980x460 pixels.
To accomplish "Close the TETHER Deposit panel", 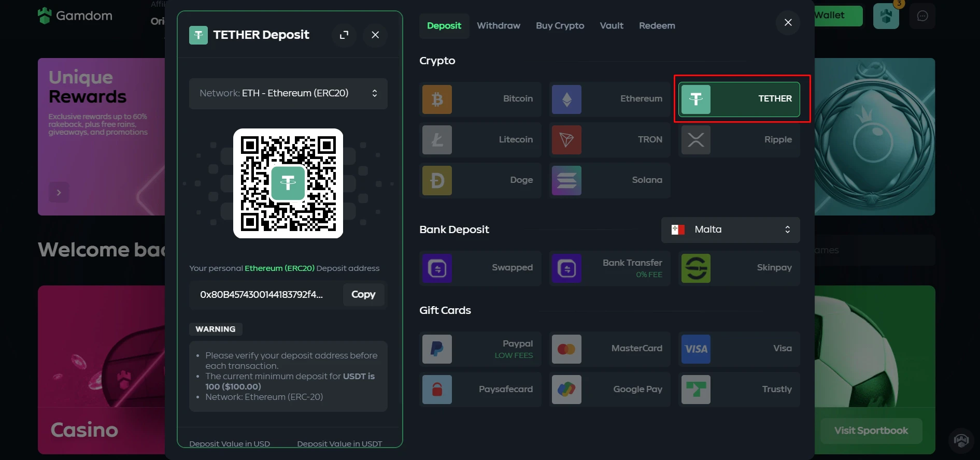I will click(x=375, y=35).
